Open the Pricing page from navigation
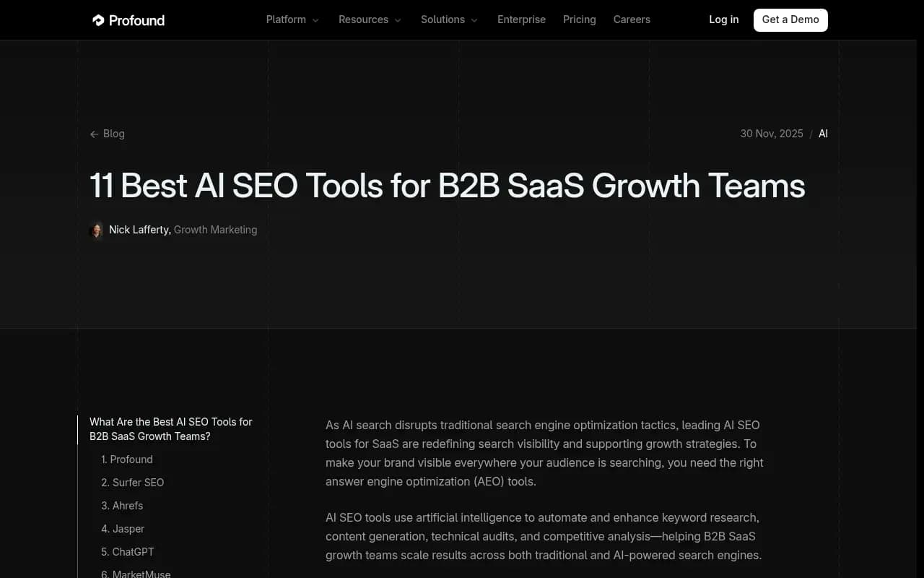This screenshot has height=578, width=924. pos(579,20)
